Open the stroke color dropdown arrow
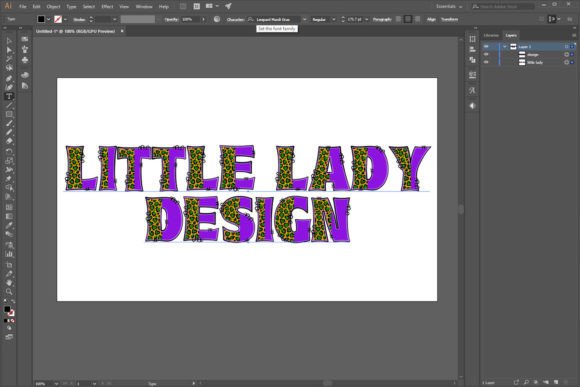The height and width of the screenshot is (387, 580). pyautogui.click(x=65, y=19)
